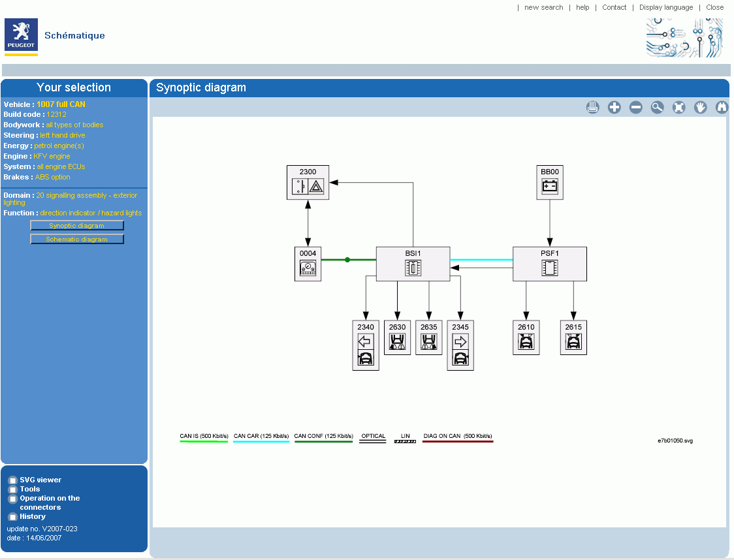Screen dimensions: 734x560
Task: Click the Synoptic diagram panel heading
Action: (x=201, y=87)
